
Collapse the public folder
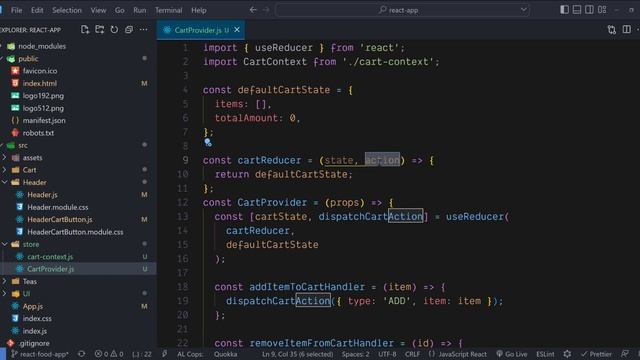(x=28, y=59)
